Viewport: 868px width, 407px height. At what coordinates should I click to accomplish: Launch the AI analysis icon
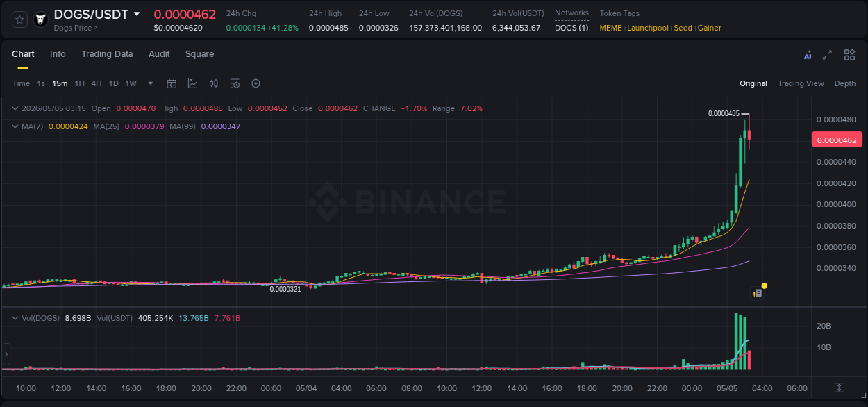tap(808, 55)
